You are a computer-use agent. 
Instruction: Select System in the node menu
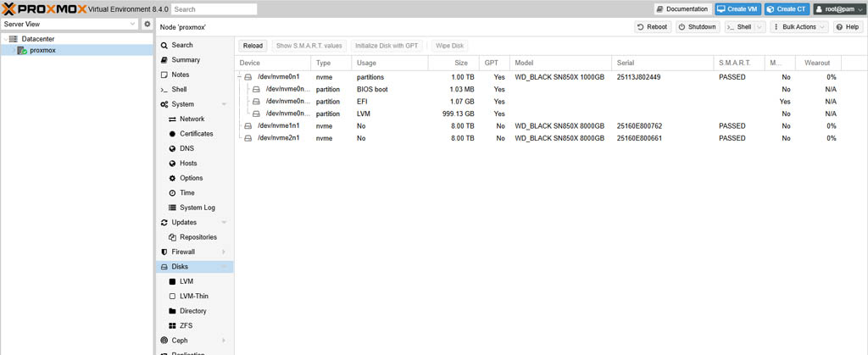click(194, 104)
